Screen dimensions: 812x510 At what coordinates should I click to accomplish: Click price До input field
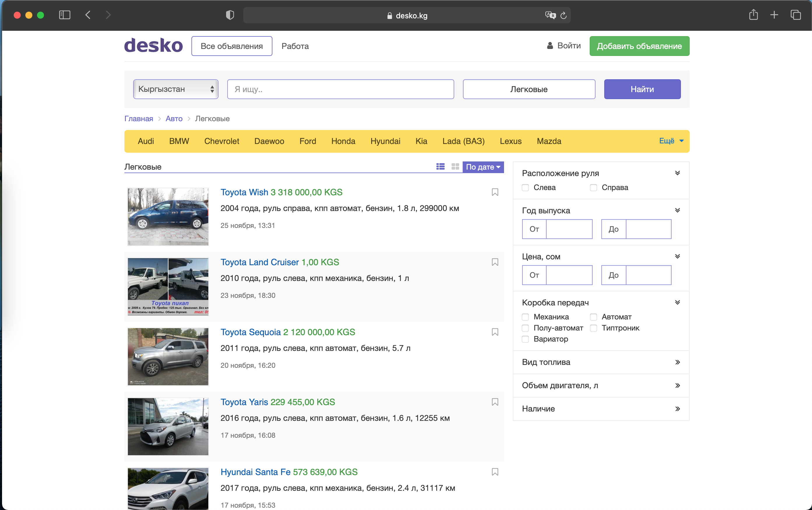pos(648,275)
